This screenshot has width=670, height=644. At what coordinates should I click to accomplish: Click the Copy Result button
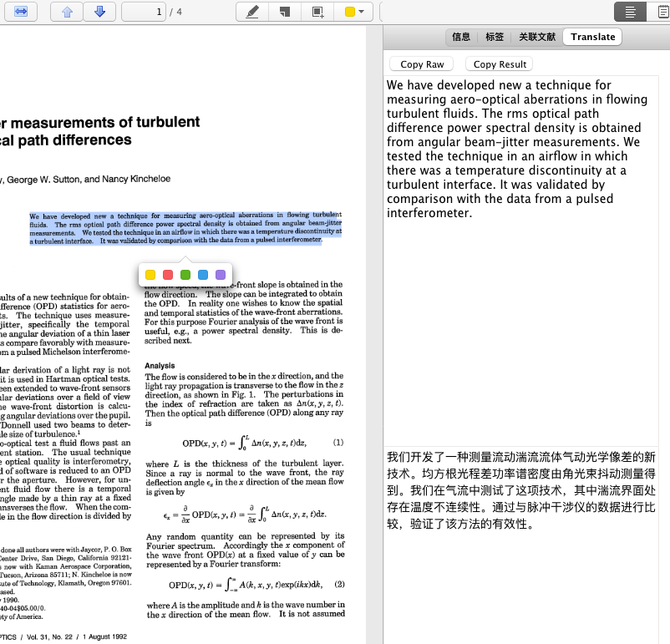click(x=500, y=64)
